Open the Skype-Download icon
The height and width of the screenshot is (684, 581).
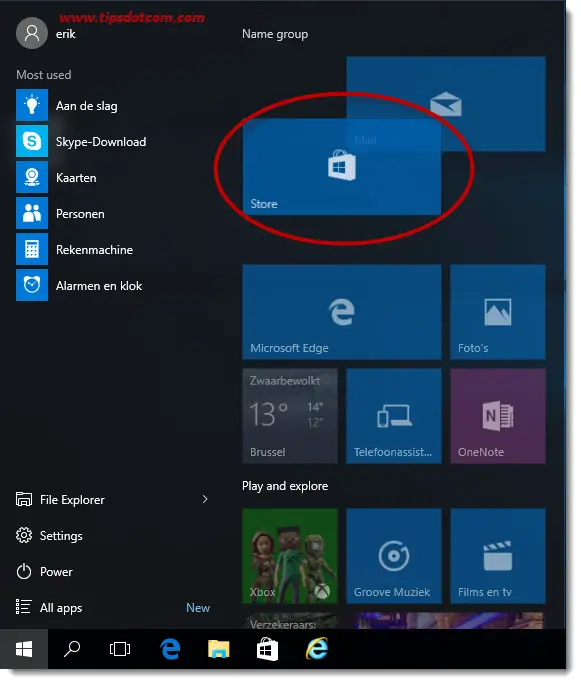[x=32, y=141]
